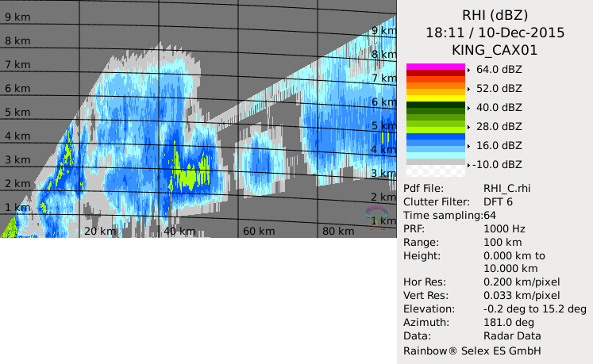
Task: Click the arrow marker beside 16.0 dBZ
Action: point(469,146)
